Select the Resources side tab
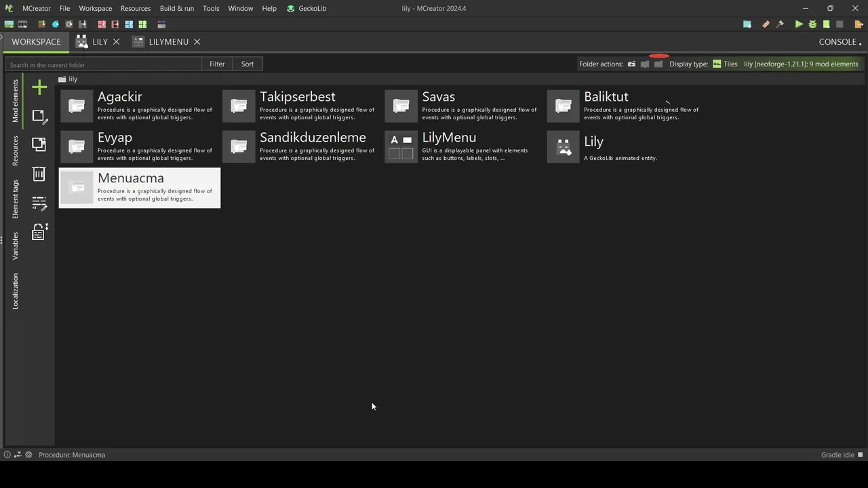Viewport: 868px width, 488px height. pos(15,150)
